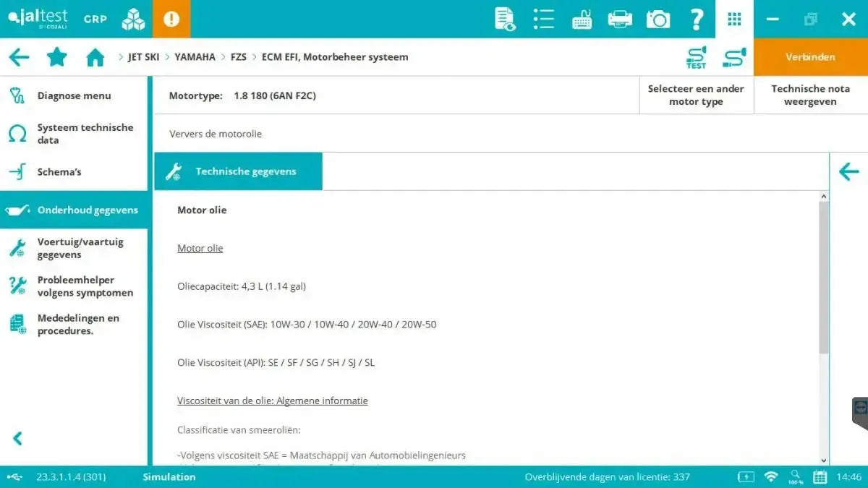Open the help question mark
The height and width of the screenshot is (488, 868).
coord(696,20)
